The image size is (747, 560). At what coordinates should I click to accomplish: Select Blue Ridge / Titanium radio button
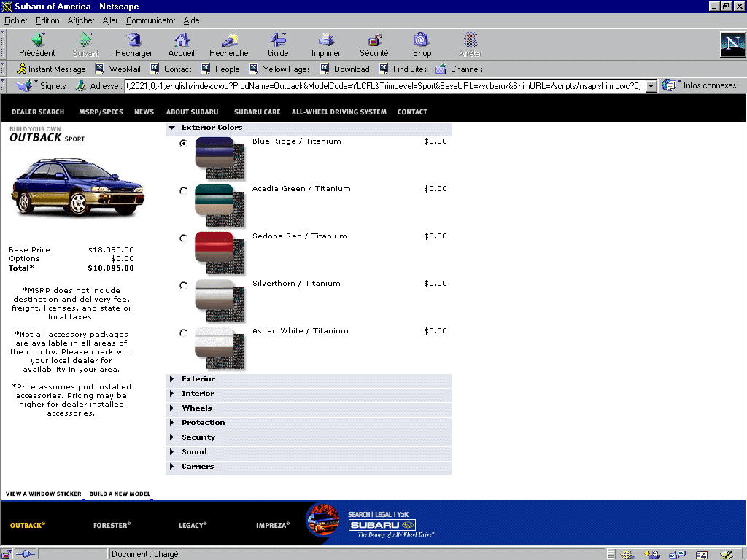coord(183,143)
